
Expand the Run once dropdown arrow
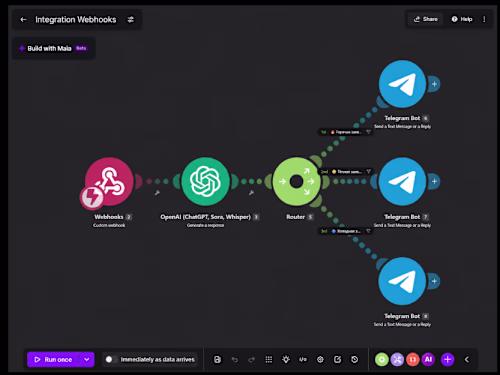tap(87, 359)
